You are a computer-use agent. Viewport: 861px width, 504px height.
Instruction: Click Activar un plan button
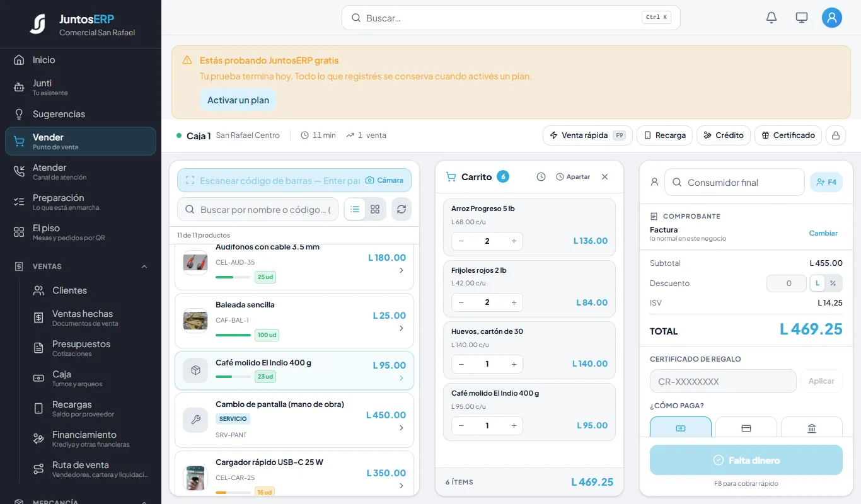[238, 100]
